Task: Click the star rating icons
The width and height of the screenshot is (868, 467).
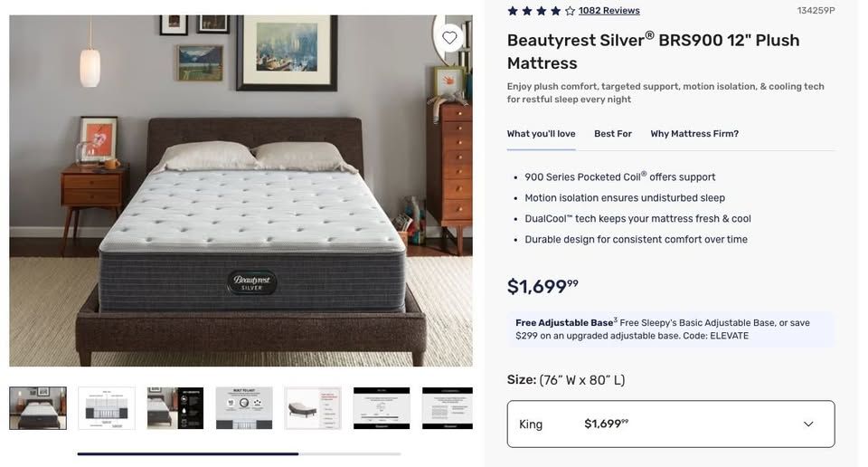Action: coord(541,11)
